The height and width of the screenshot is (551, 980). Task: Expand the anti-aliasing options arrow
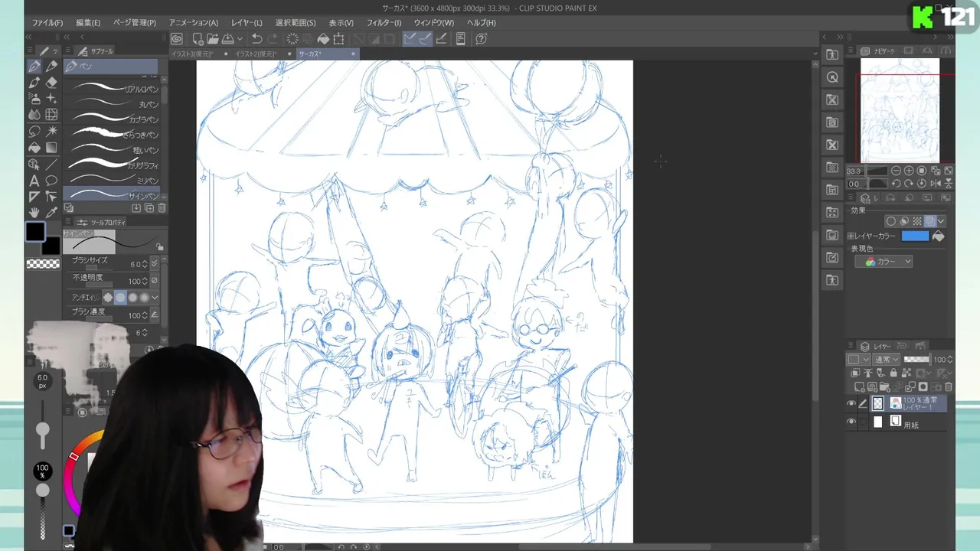point(155,297)
